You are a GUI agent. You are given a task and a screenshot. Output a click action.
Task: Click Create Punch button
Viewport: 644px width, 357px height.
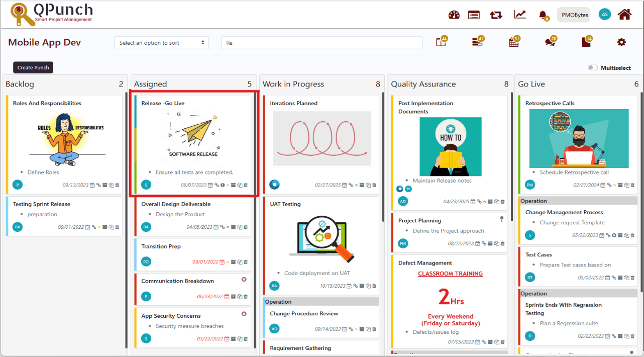pos(33,67)
